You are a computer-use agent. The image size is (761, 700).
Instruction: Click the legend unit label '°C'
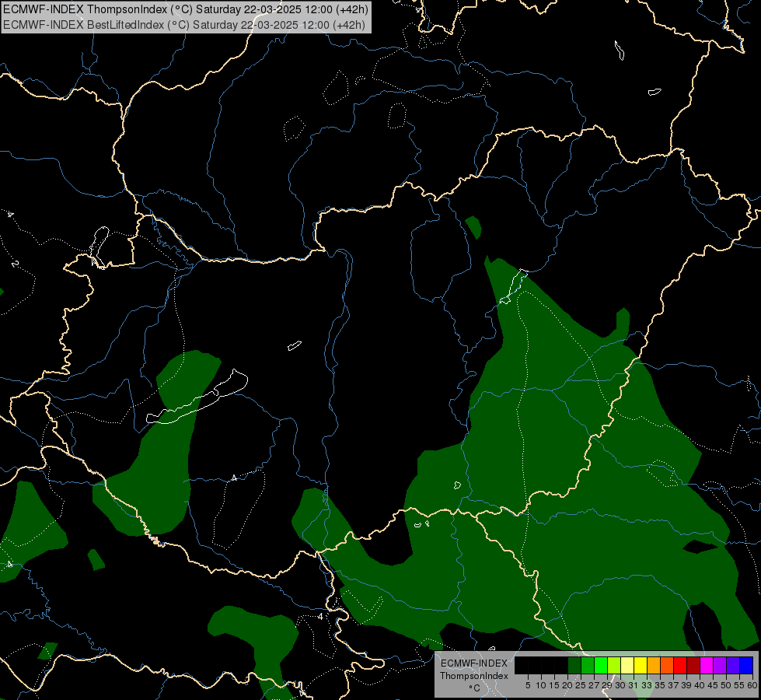point(474,688)
